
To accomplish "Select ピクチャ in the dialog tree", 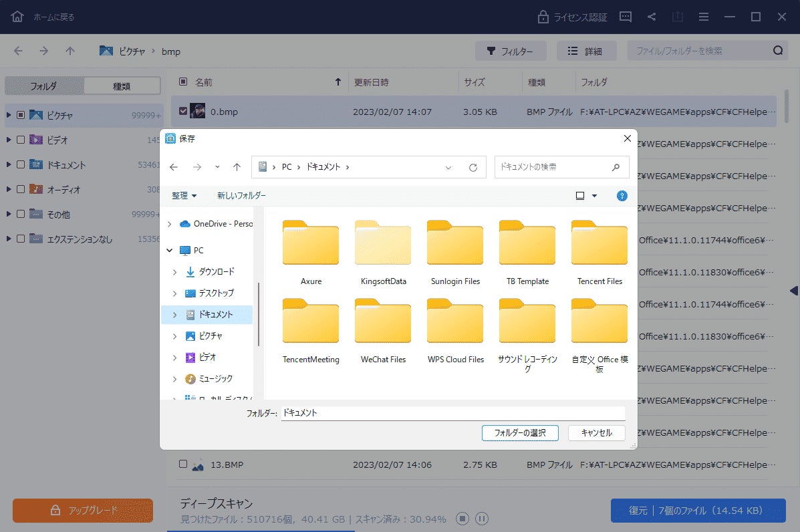I will [211, 336].
